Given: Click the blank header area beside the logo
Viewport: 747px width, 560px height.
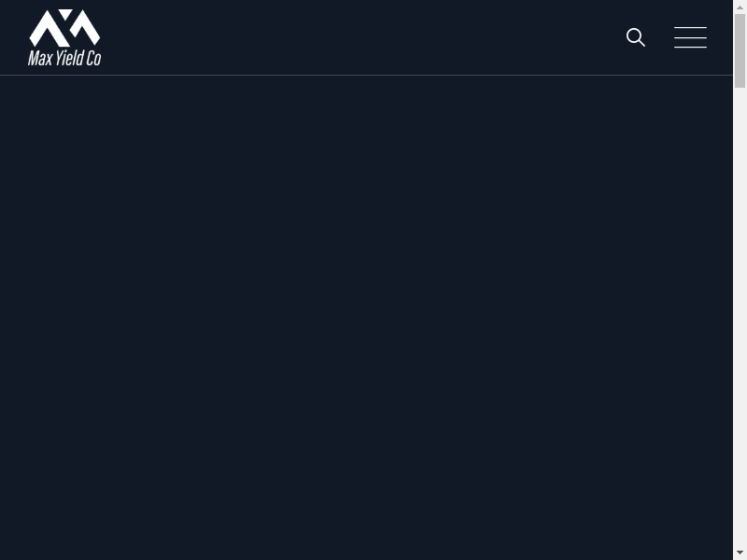Looking at the screenshot, I should [355, 37].
